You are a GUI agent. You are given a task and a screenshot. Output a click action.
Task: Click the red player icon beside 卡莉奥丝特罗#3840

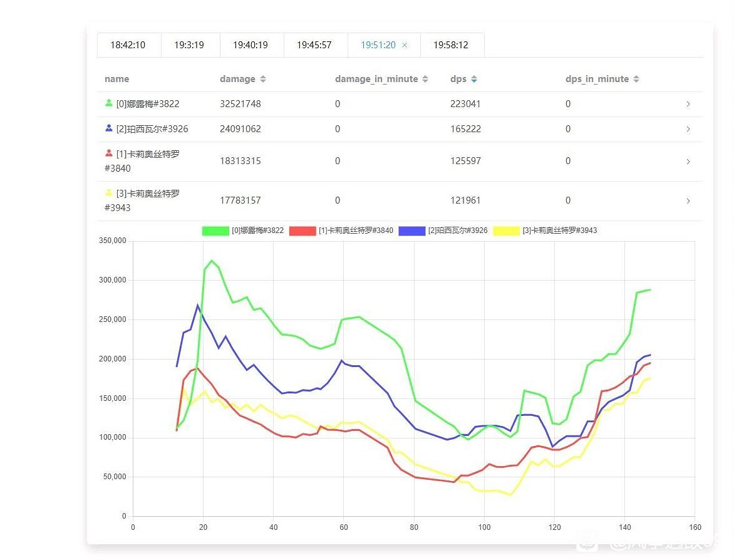pyautogui.click(x=108, y=152)
